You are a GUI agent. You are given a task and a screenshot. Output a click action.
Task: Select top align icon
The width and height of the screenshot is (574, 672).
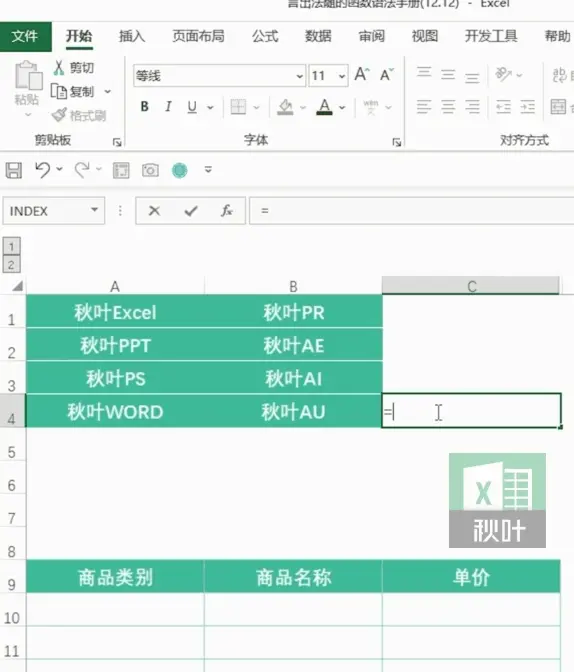(424, 72)
